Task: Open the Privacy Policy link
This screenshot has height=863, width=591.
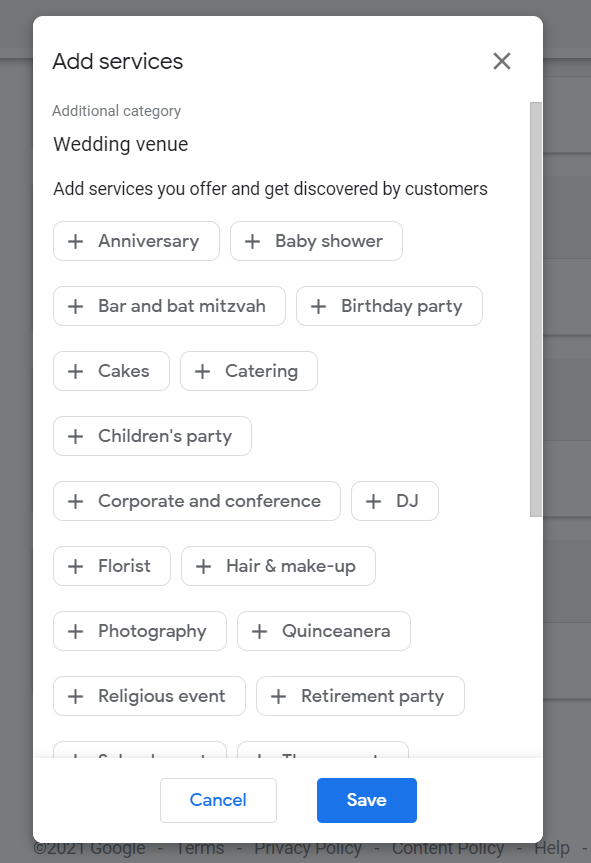Action: (x=307, y=847)
